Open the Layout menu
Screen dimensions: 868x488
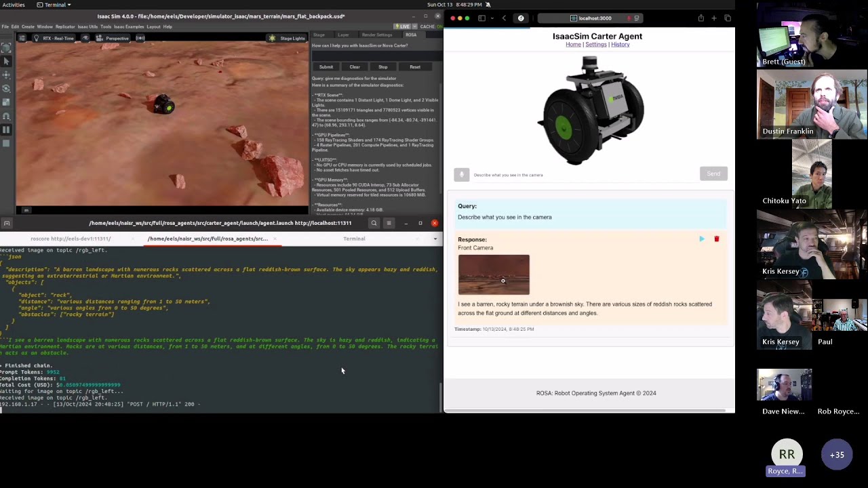pyautogui.click(x=153, y=26)
